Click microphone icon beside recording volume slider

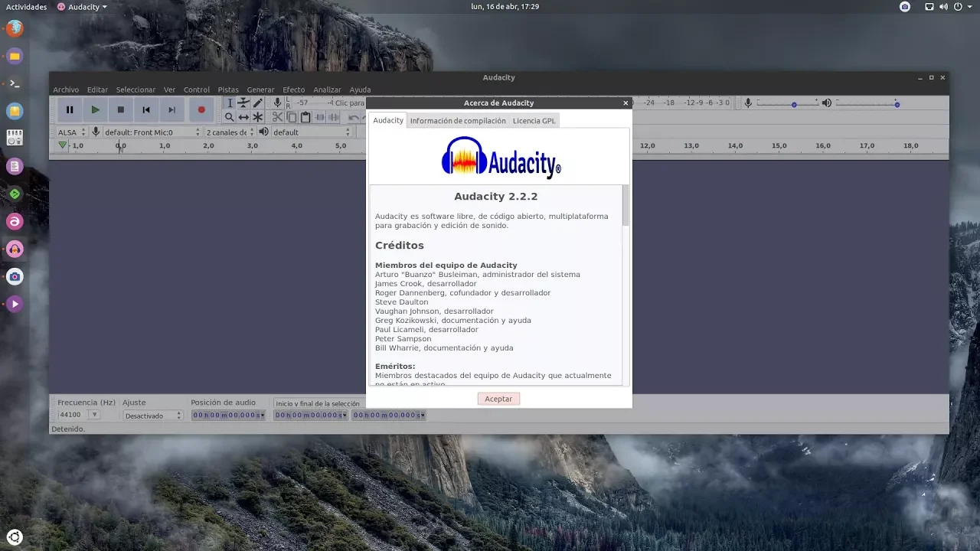[748, 103]
